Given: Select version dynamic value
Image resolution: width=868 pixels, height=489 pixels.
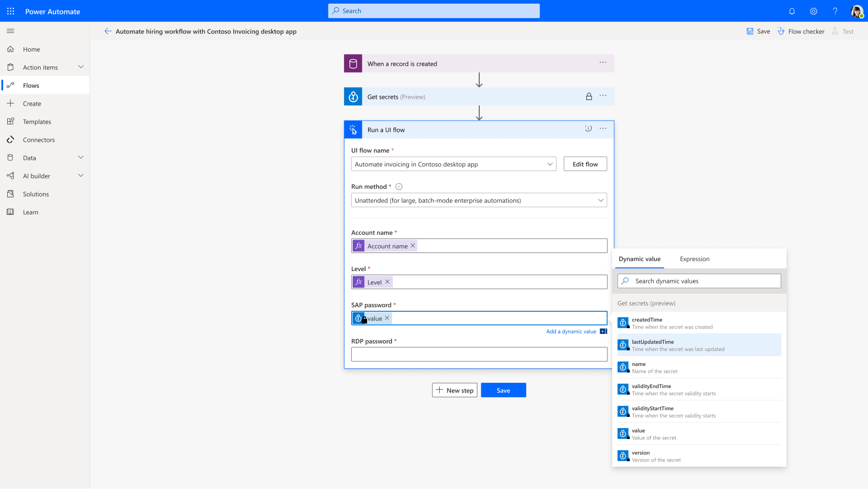Looking at the screenshot, I should point(699,456).
